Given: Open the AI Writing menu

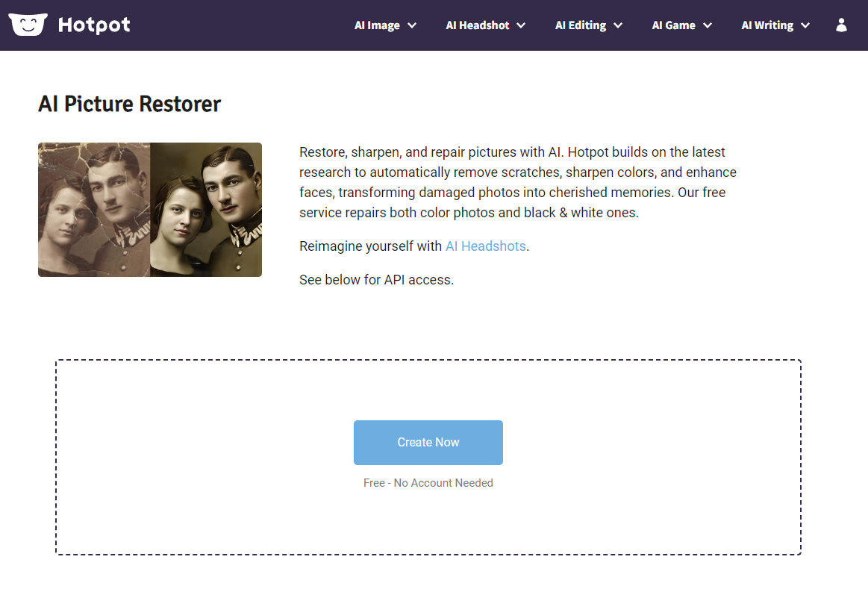Looking at the screenshot, I should point(767,25).
